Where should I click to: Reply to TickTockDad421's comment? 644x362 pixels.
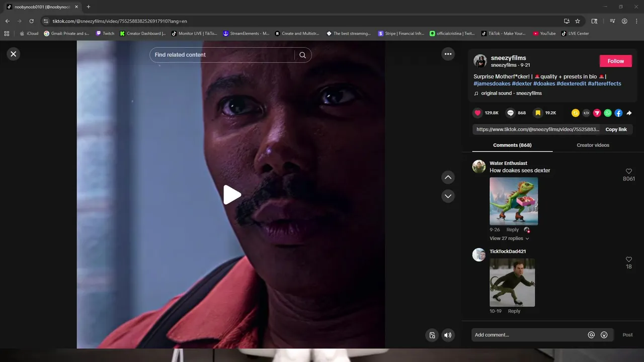[514, 311]
